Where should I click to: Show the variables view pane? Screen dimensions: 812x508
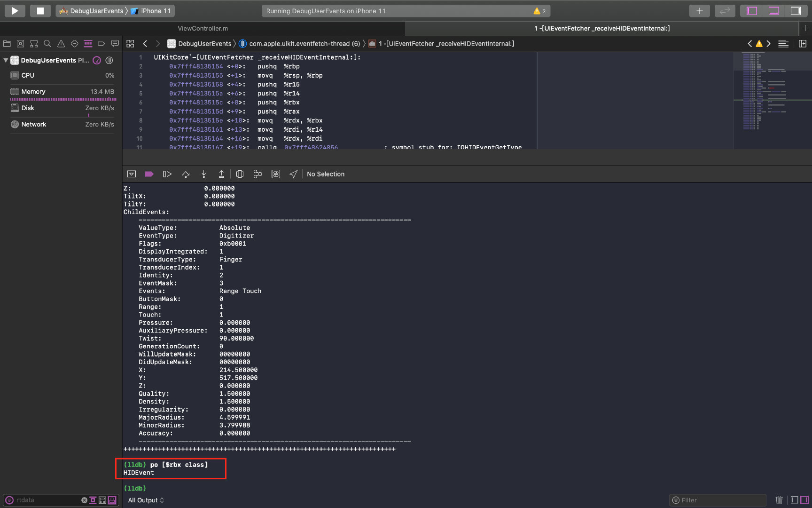(794, 500)
